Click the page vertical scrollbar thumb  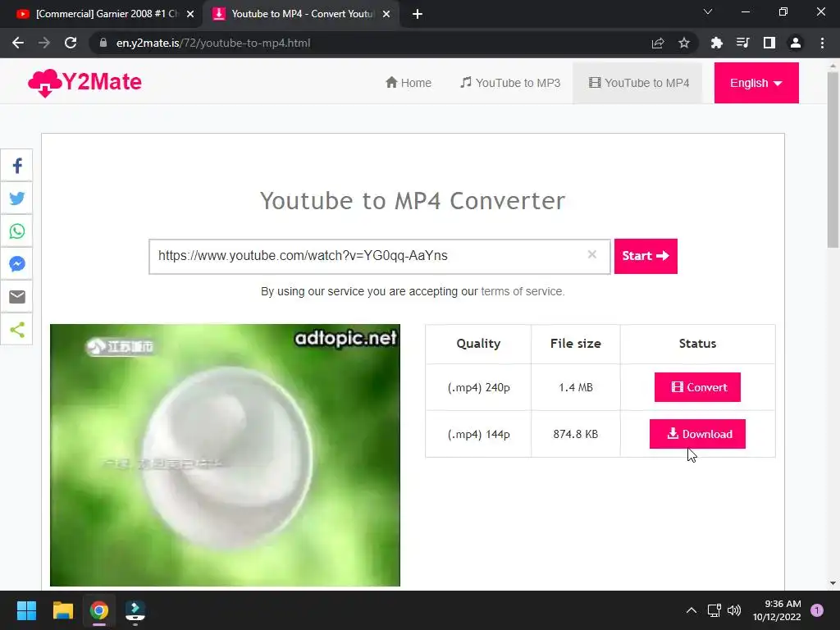pyautogui.click(x=833, y=160)
